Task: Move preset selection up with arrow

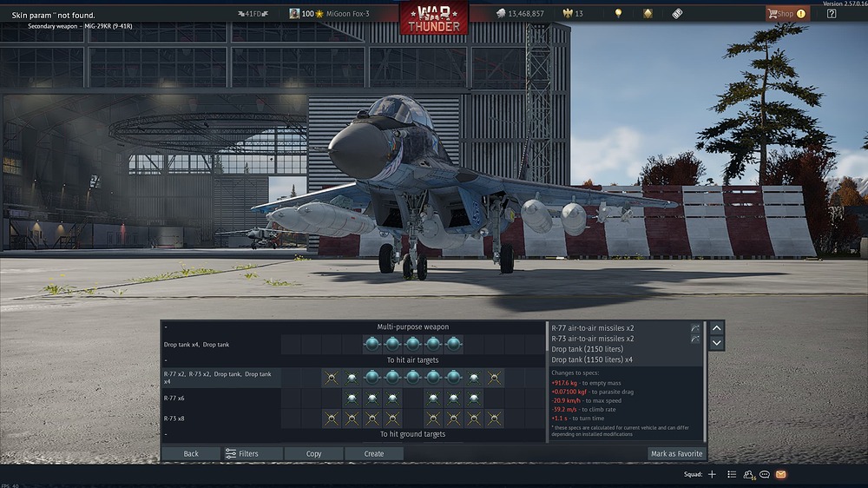Action: point(716,328)
